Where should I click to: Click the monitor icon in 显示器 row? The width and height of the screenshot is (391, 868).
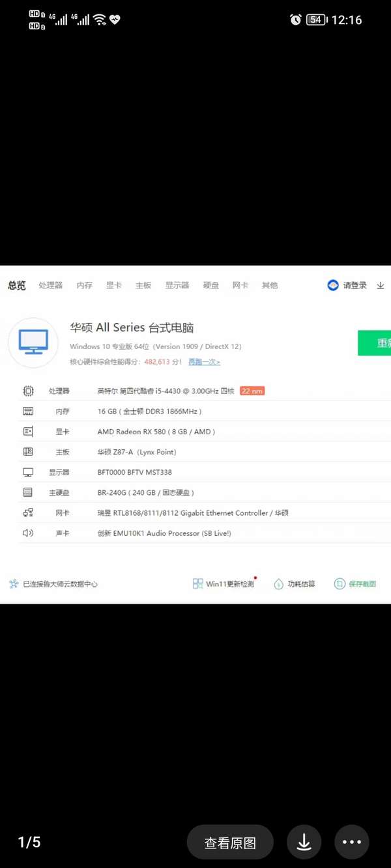point(28,472)
